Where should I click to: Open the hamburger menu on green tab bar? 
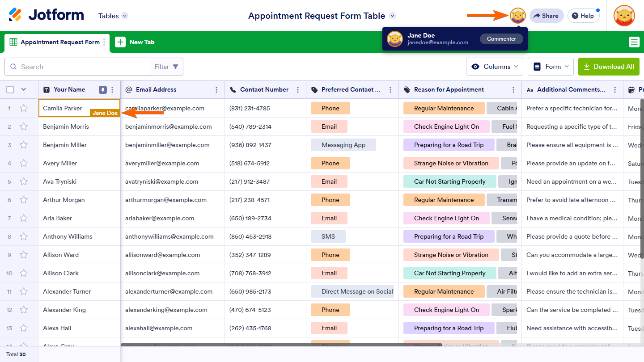pos(634,42)
